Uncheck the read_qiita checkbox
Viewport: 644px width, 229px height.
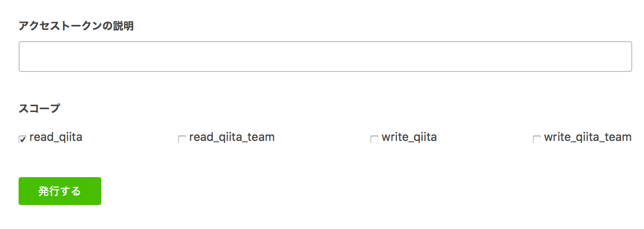point(23,139)
